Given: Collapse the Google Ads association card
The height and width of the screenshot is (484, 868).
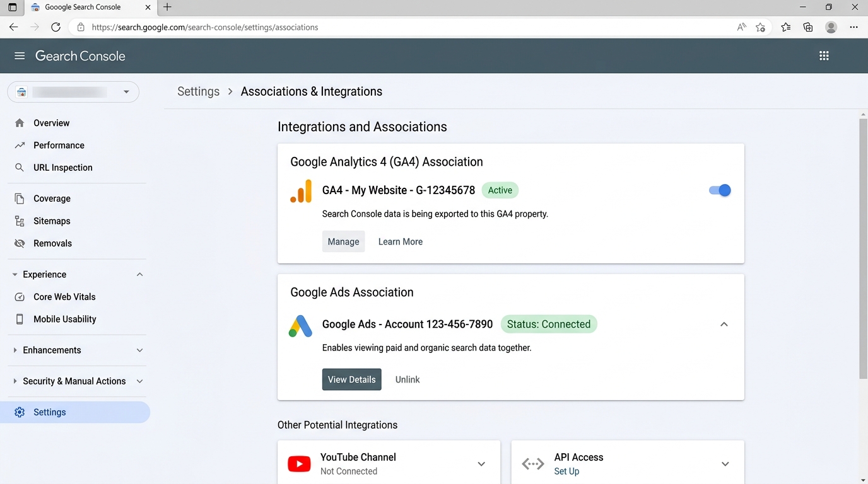Looking at the screenshot, I should [724, 325].
